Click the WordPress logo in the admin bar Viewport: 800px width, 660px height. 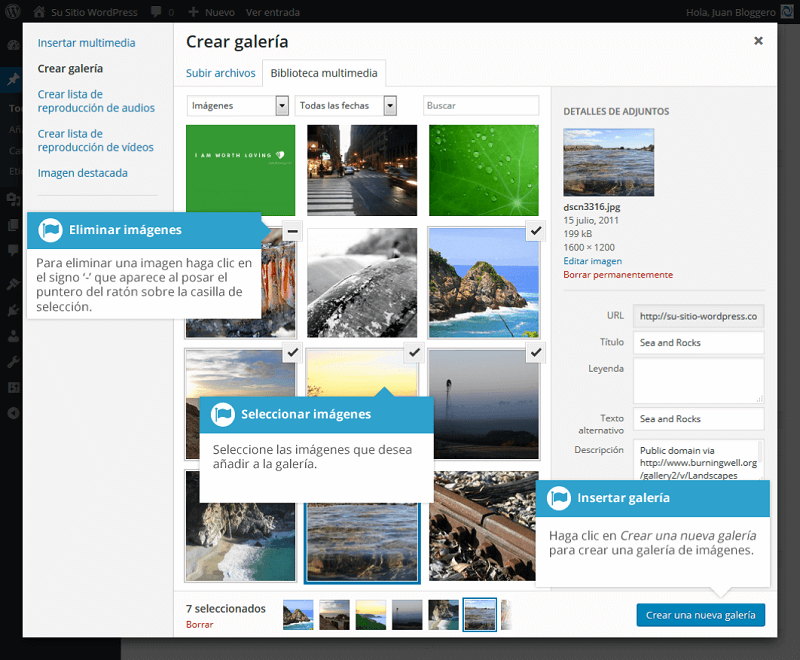click(x=12, y=12)
